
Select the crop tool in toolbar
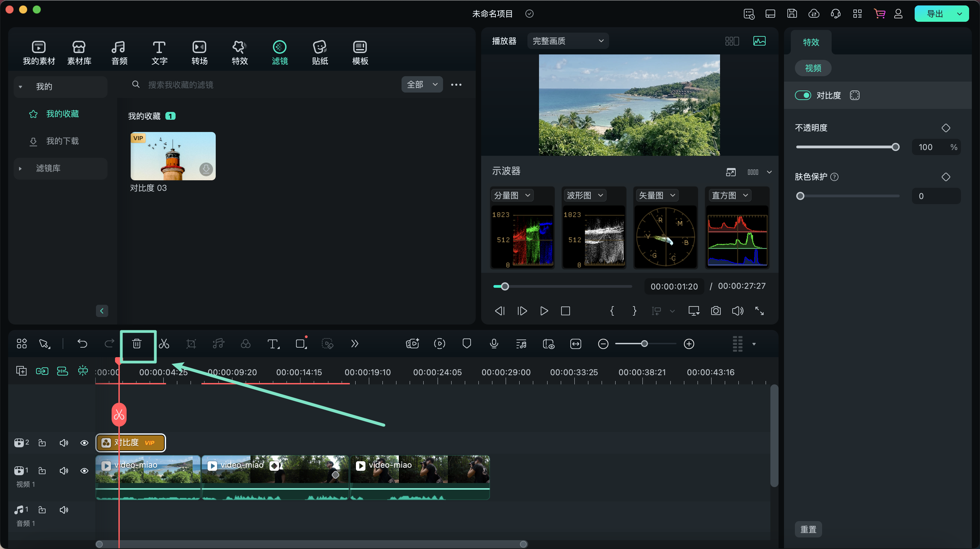click(x=191, y=345)
